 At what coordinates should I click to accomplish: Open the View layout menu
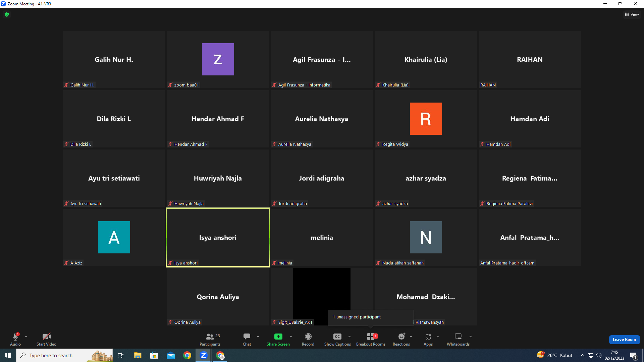tap(632, 14)
